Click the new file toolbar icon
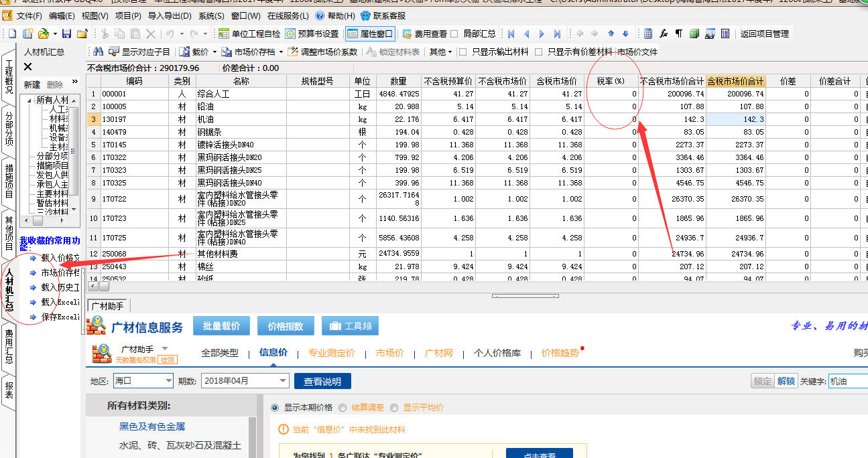 point(12,33)
